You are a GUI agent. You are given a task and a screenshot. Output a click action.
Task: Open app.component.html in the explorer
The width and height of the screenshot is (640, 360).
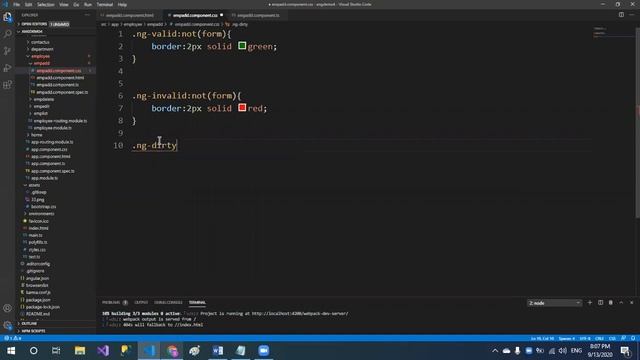(51, 156)
